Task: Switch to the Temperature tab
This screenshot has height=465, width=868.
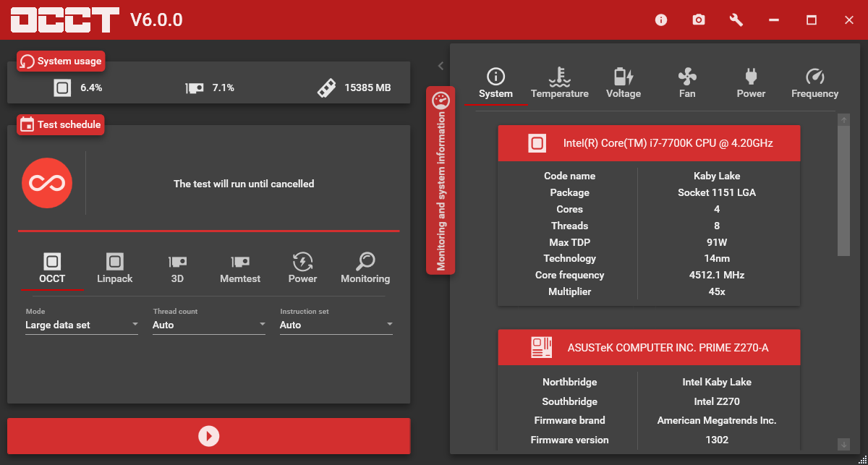Action: (560, 84)
